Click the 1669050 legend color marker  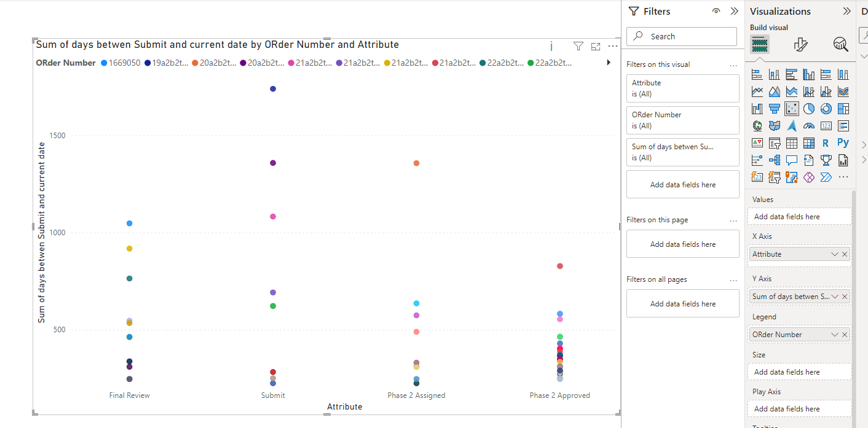point(104,63)
